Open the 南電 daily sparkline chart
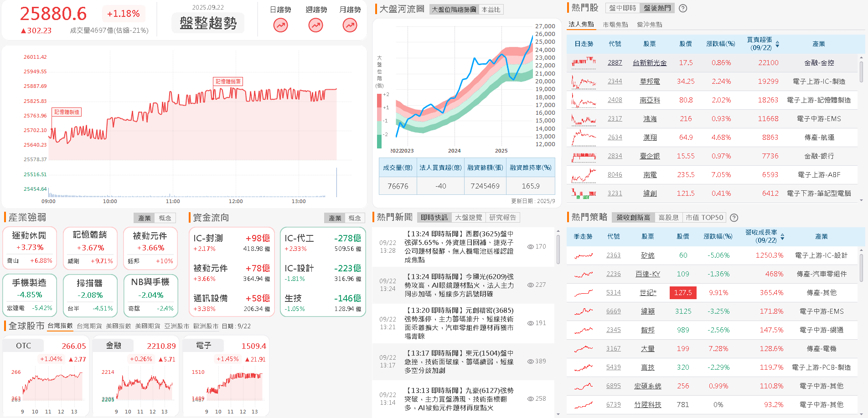Image resolution: width=868 pixels, height=418 pixels. (584, 175)
